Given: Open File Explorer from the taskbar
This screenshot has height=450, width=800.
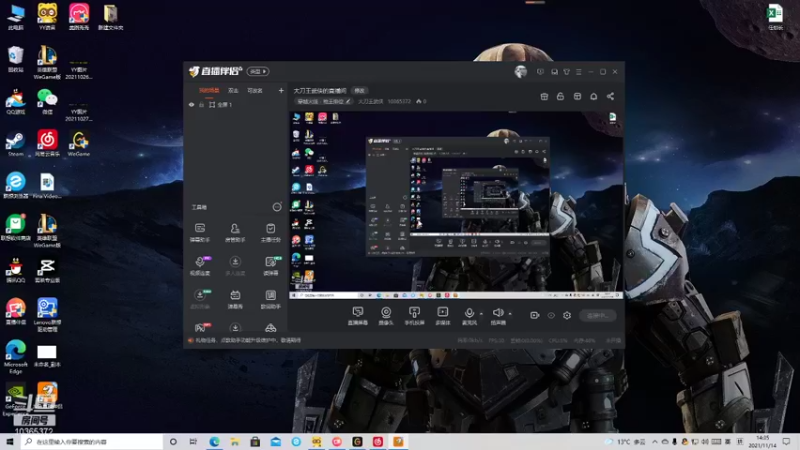Looking at the screenshot, I should point(235,441).
